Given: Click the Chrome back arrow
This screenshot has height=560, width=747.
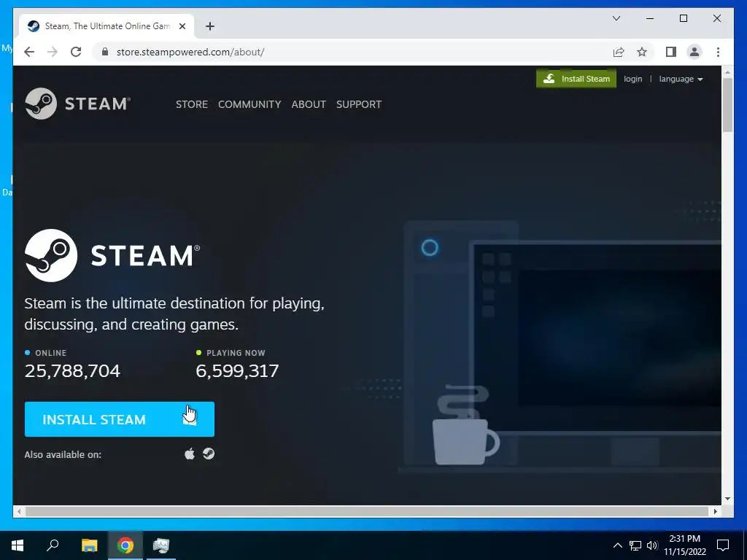Looking at the screenshot, I should (29, 52).
